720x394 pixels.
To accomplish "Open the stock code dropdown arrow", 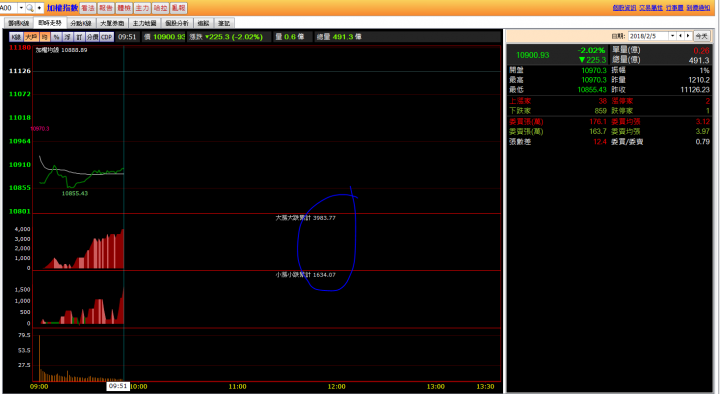I will click(x=21, y=8).
